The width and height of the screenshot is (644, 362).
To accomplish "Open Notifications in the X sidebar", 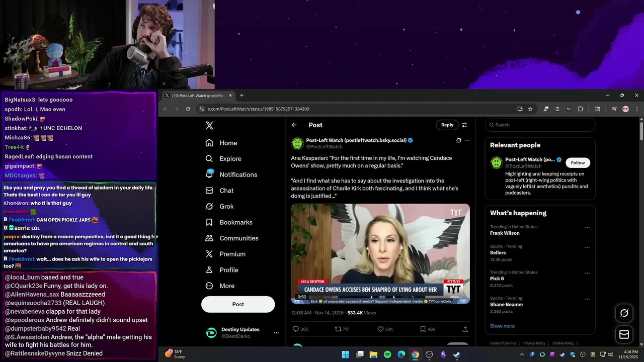I will (231, 174).
